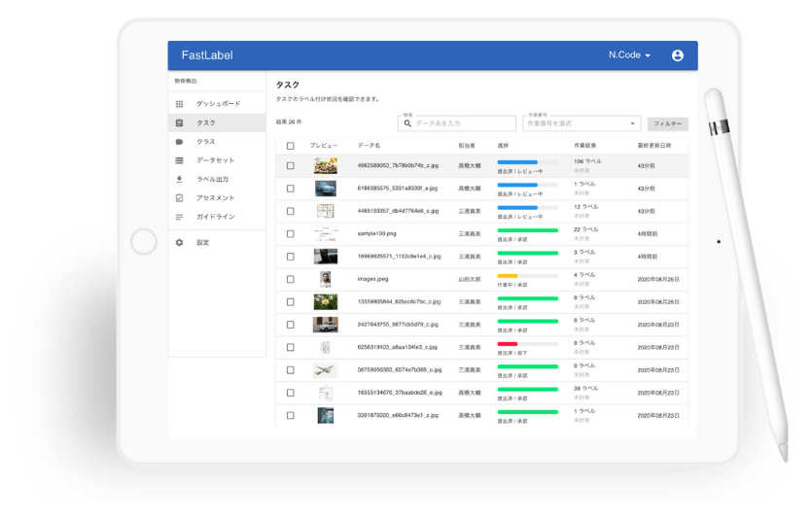Open the user account avatar icon

(x=678, y=55)
